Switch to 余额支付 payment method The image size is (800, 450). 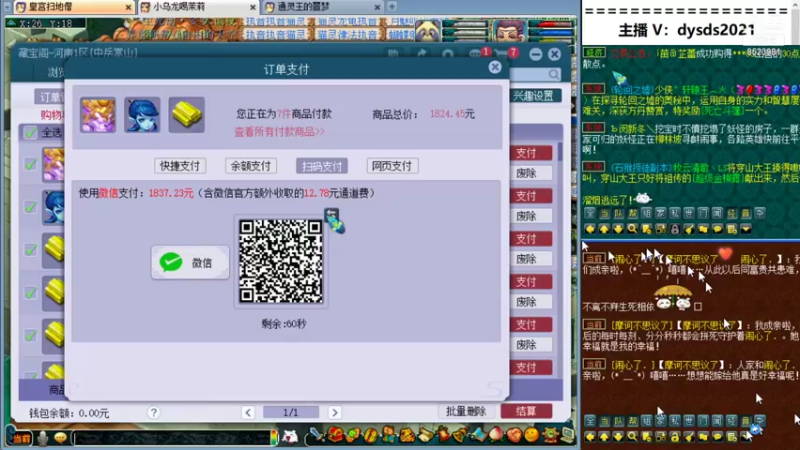pos(251,166)
